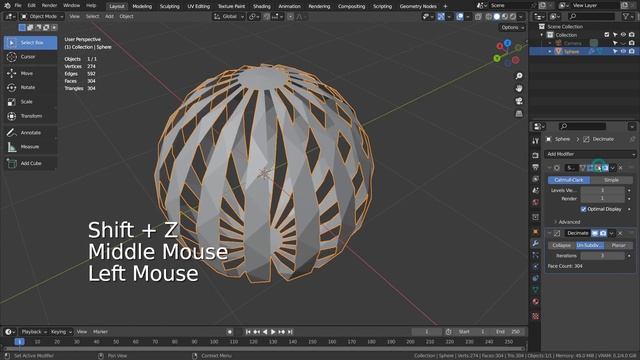The image size is (640, 360).
Task: Click the pan hand viewport icon
Action: [519, 88]
